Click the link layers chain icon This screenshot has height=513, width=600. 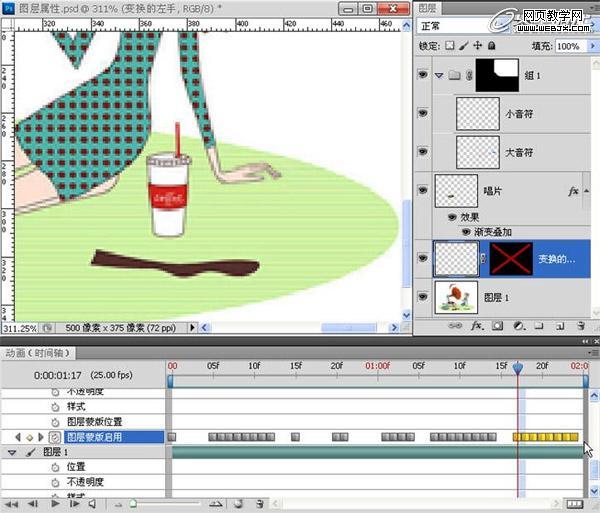pos(455,325)
